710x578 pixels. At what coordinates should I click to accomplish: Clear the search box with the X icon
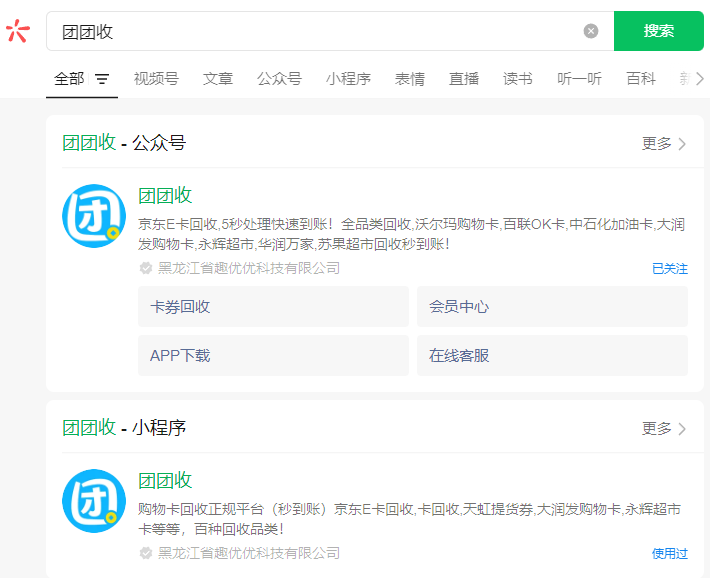pyautogui.click(x=591, y=31)
